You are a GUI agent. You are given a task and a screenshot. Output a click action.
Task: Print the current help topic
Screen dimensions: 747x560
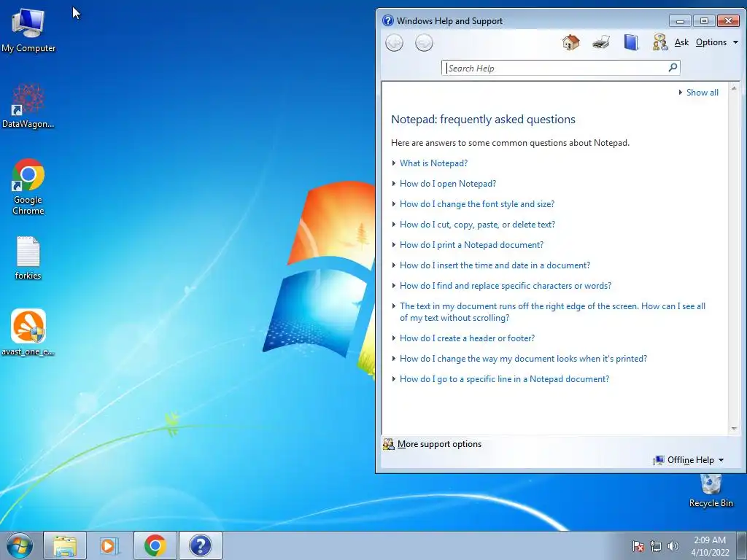coord(601,42)
